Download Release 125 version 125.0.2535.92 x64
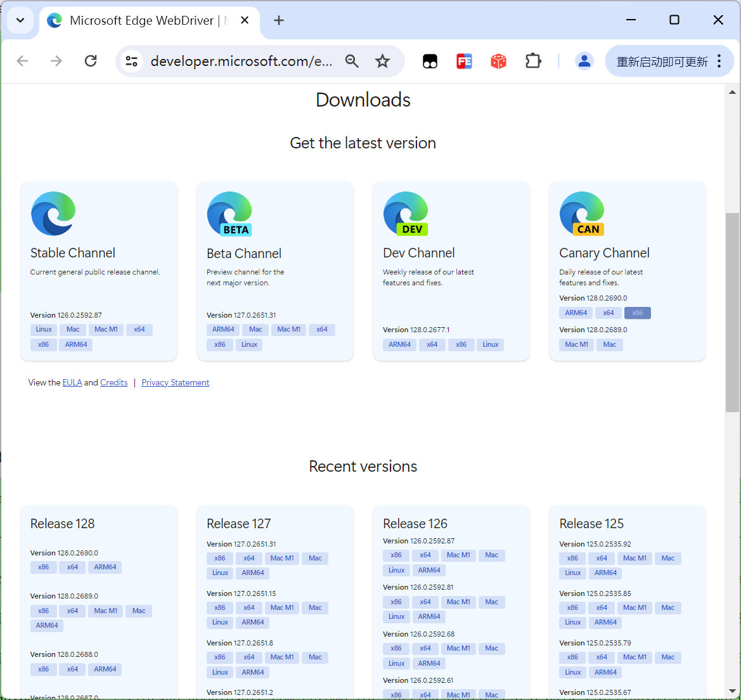Viewport: 741px width, 700px height. click(602, 558)
